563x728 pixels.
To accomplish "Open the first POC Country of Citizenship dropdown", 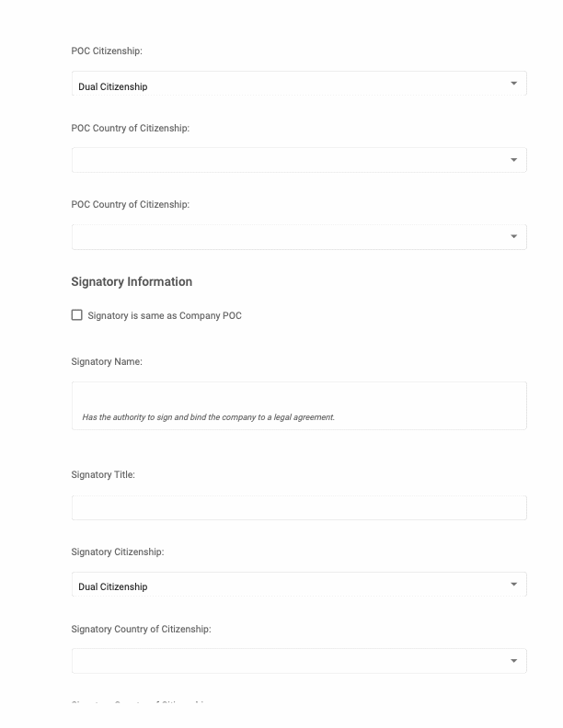I will coord(285,160).
